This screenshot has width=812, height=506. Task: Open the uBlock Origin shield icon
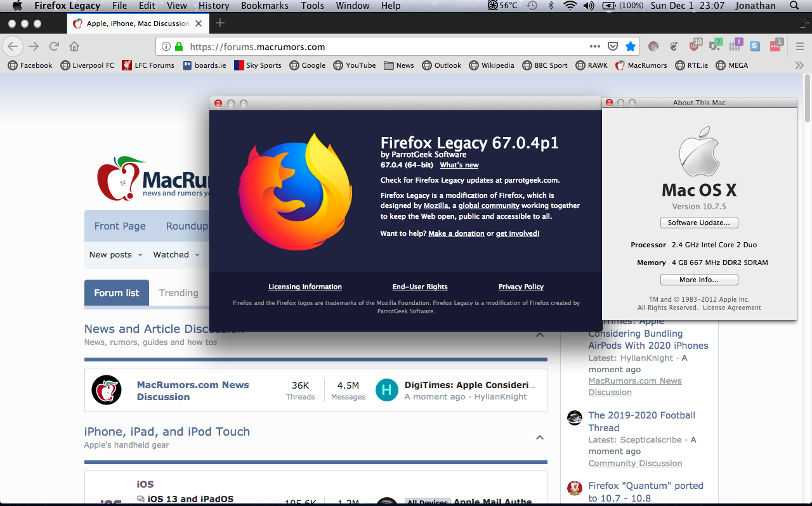coord(695,46)
